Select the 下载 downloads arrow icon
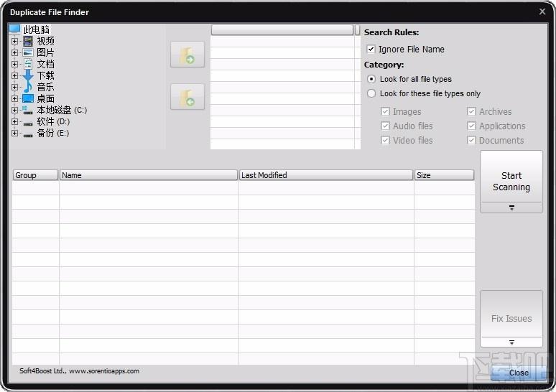556x392 pixels. click(x=28, y=75)
